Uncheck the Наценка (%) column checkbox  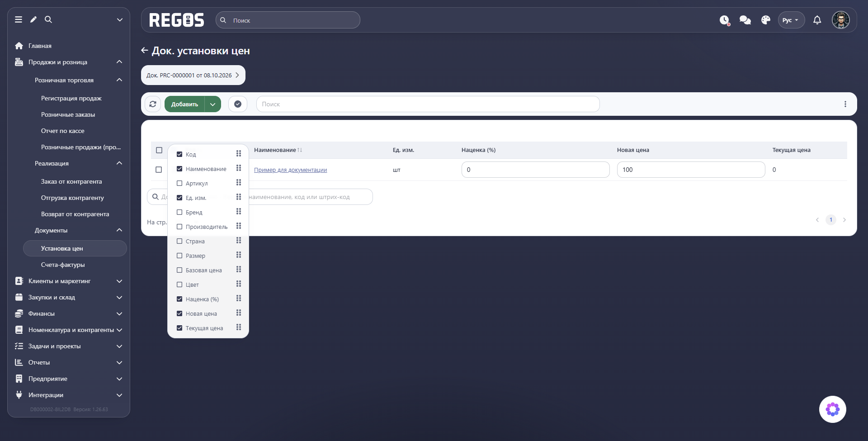(x=179, y=299)
